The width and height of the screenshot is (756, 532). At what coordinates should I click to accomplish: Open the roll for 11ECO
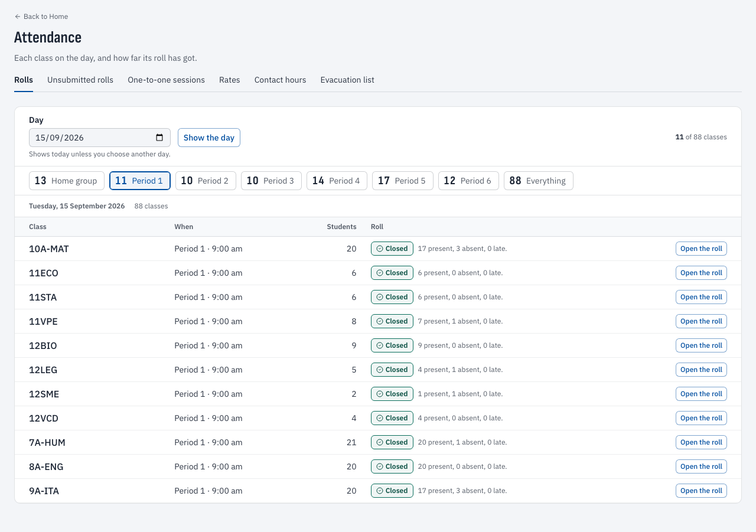701,273
